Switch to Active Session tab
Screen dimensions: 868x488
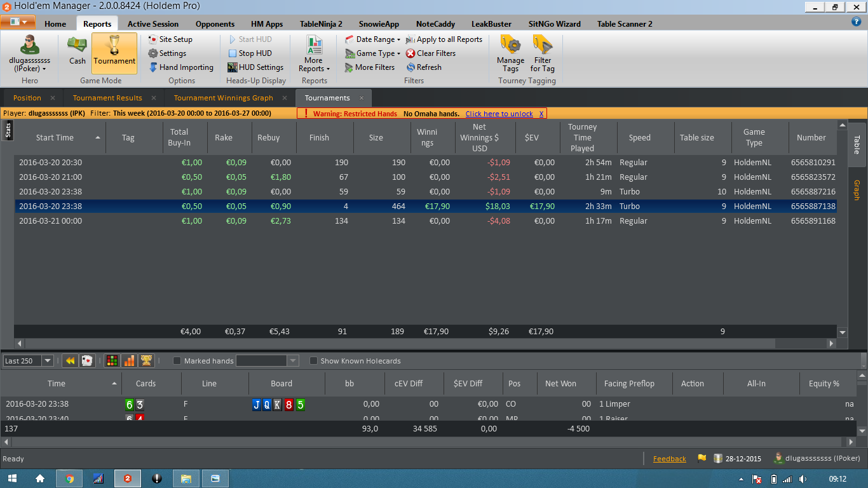click(153, 24)
